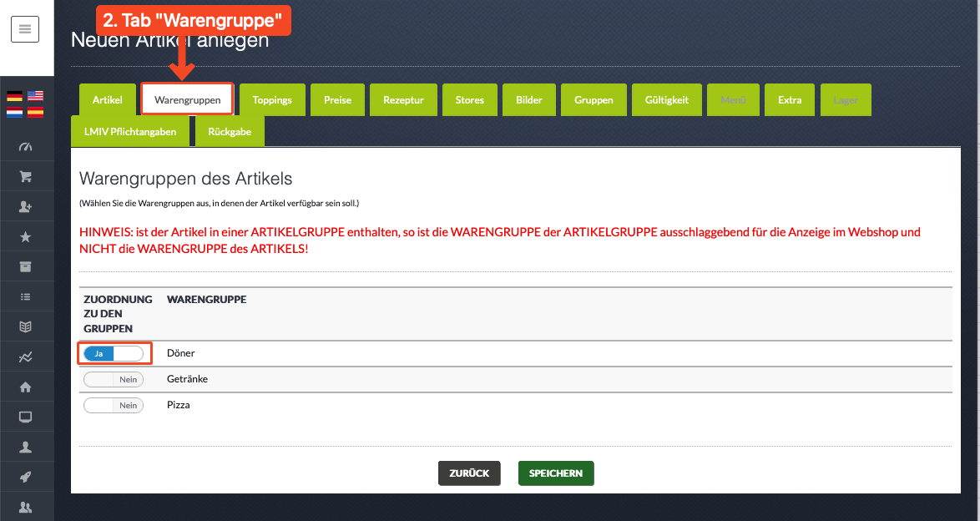Go to the Rückgabe tab
Viewport: 980px width, 521px height.
pos(230,131)
